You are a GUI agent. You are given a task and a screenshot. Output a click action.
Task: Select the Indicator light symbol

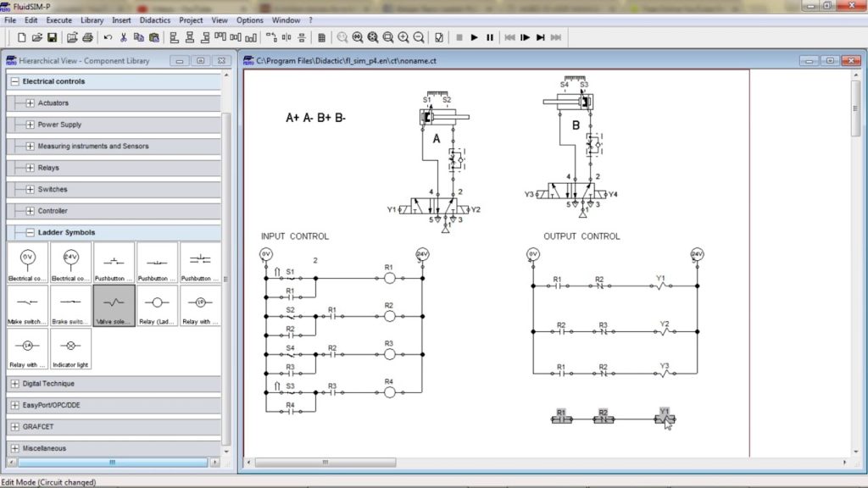click(x=70, y=348)
